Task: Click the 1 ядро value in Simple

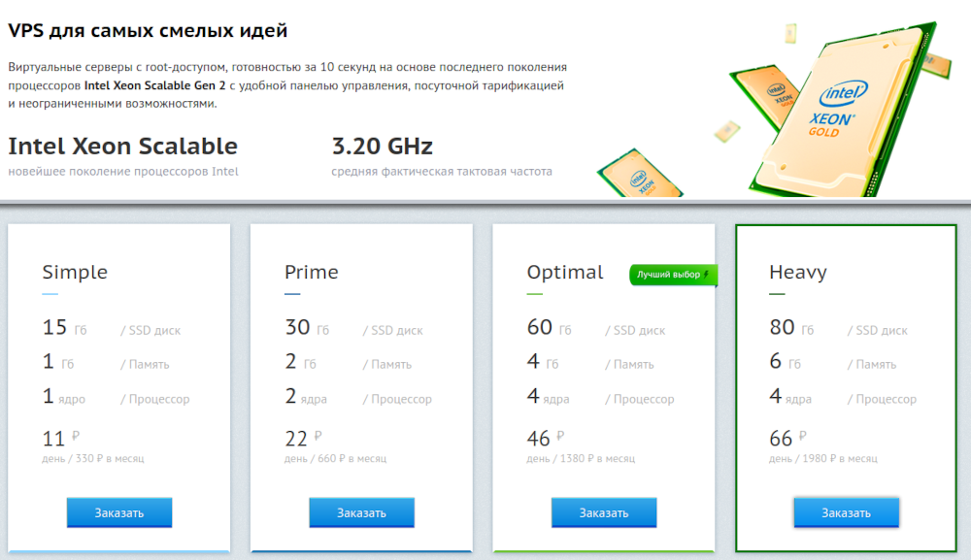Action: (x=64, y=396)
